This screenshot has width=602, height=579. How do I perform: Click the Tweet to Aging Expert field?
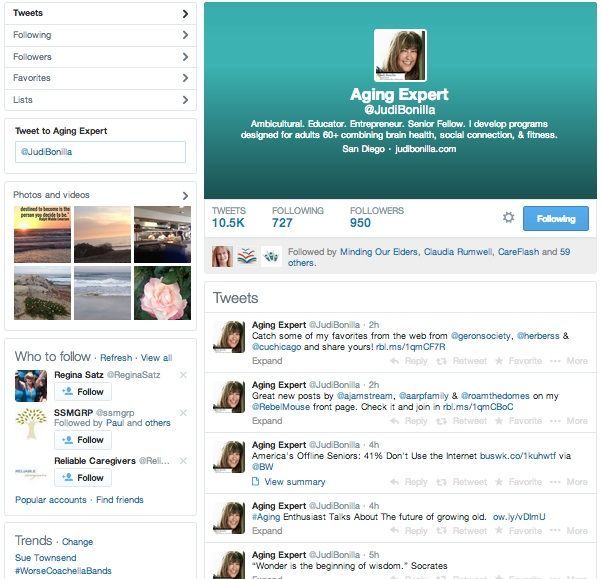(100, 152)
